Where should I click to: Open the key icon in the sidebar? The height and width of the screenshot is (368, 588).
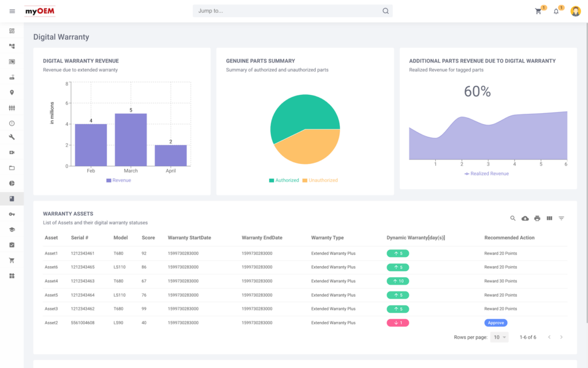[x=12, y=214]
